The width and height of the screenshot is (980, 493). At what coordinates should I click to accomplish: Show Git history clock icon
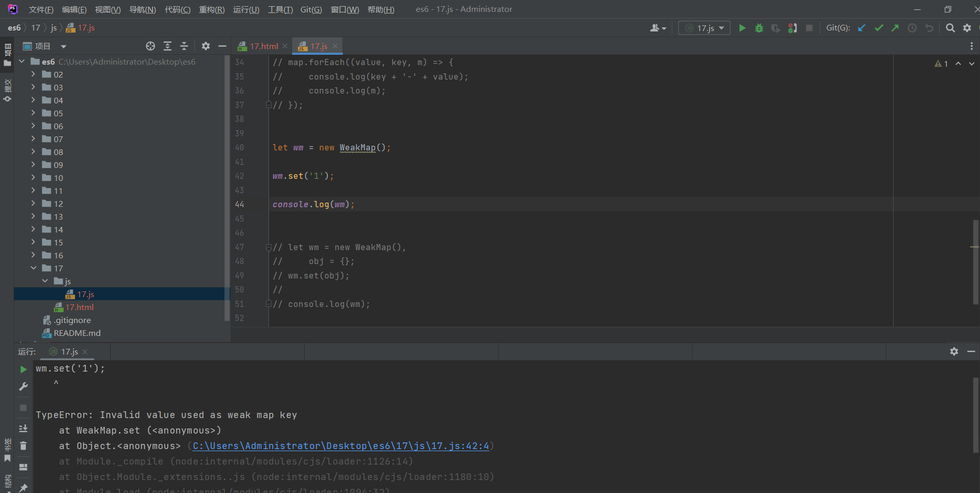pos(912,28)
